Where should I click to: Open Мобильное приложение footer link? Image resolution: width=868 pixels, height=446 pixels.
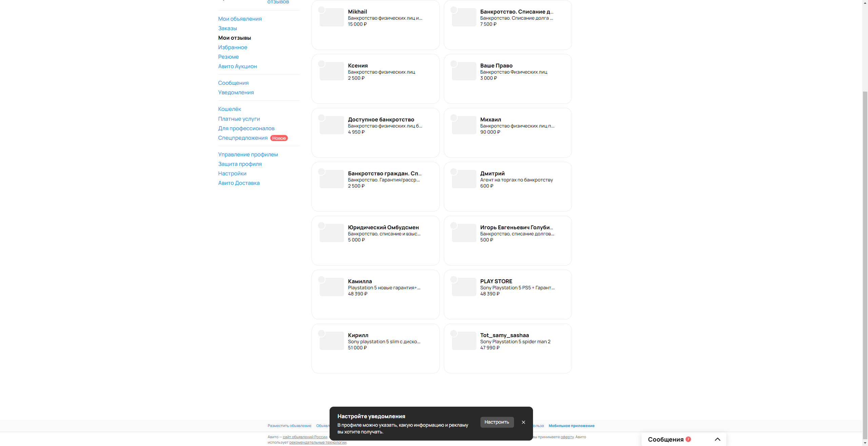pos(571,426)
